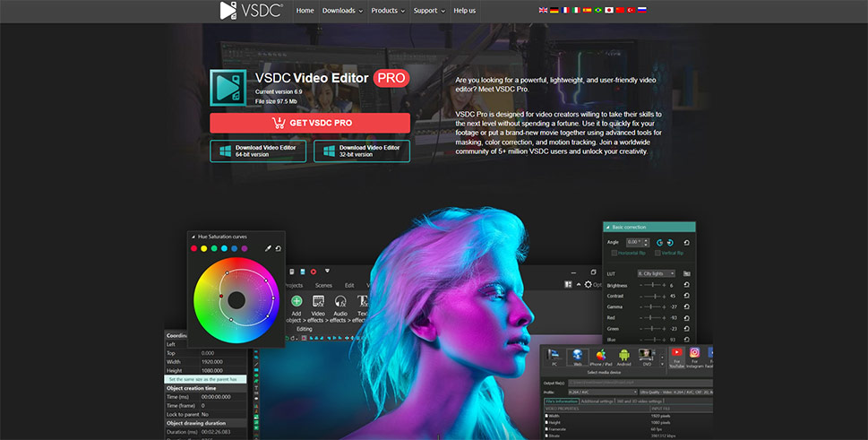Select the purple color dot swatch

point(245,248)
